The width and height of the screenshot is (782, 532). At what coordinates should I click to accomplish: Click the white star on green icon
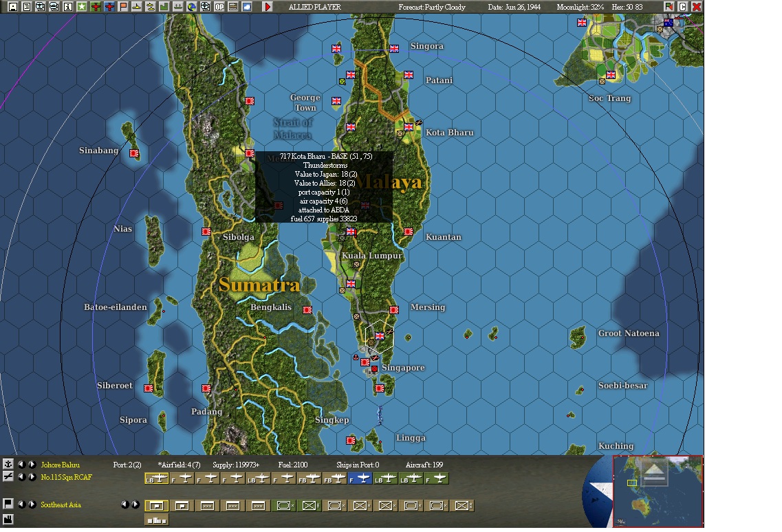82,6
